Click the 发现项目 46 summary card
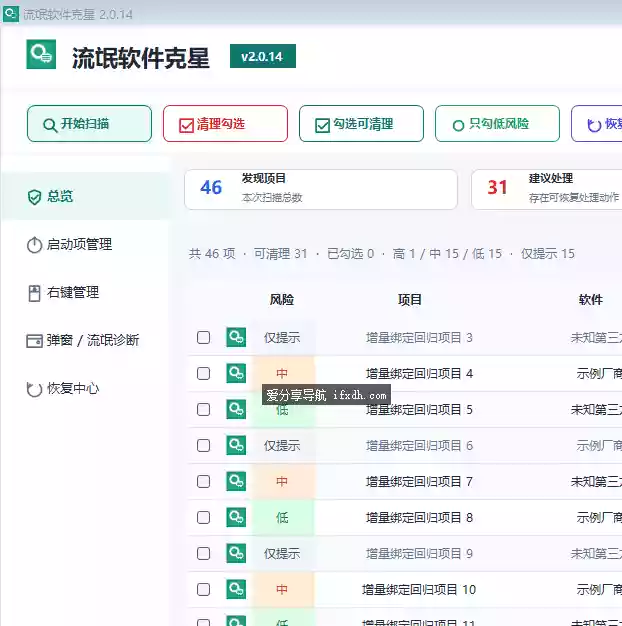This screenshot has width=622, height=626. pyautogui.click(x=321, y=189)
